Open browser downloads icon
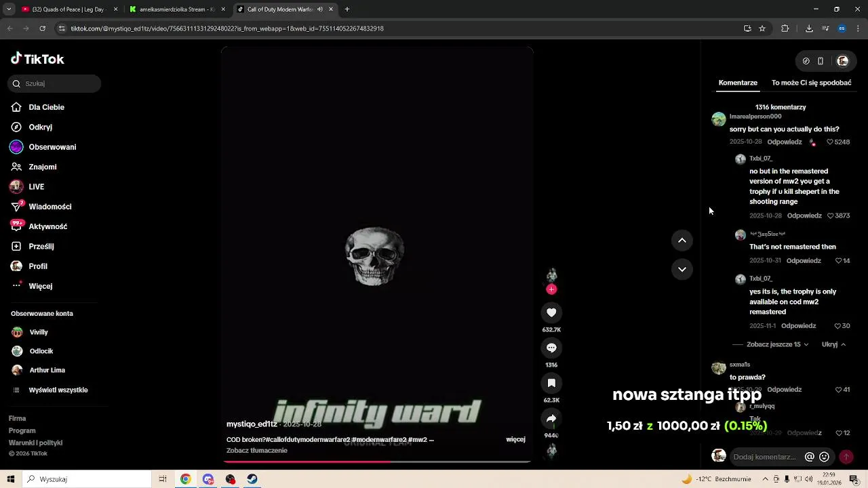The width and height of the screenshot is (868, 488). [809, 28]
